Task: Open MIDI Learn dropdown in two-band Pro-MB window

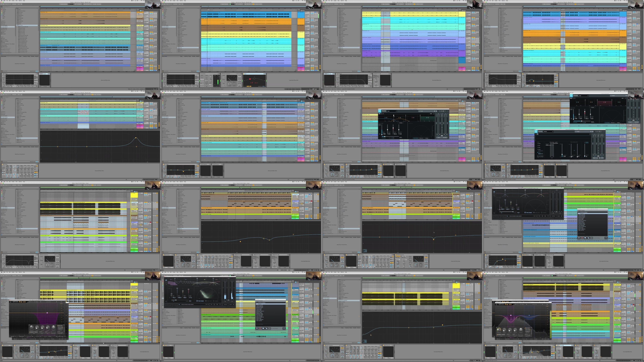Action: (x=499, y=339)
